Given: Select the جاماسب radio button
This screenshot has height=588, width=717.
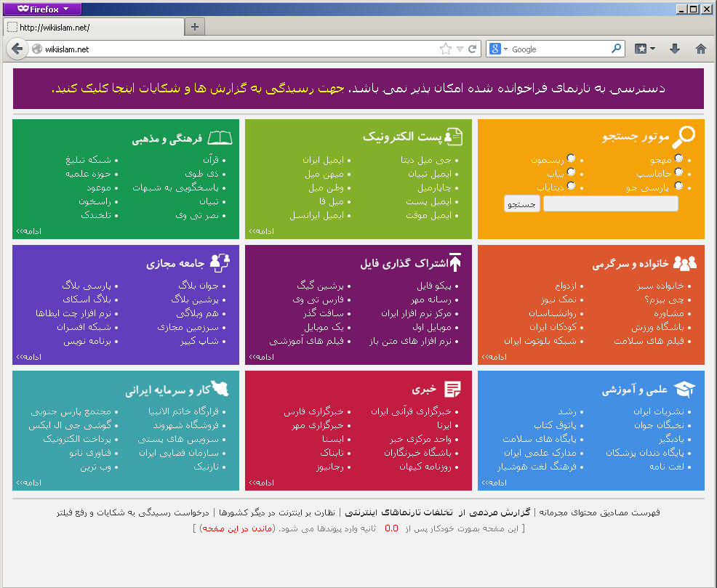Looking at the screenshot, I should point(678,172).
